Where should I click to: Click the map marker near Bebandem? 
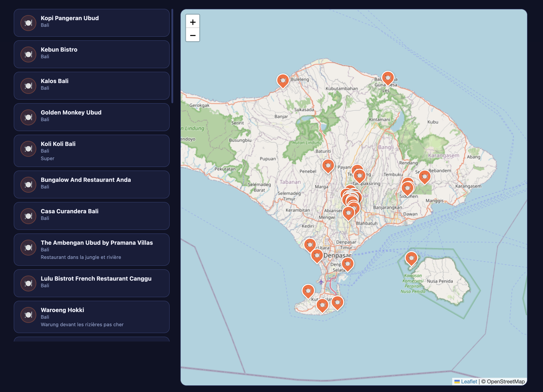click(425, 177)
